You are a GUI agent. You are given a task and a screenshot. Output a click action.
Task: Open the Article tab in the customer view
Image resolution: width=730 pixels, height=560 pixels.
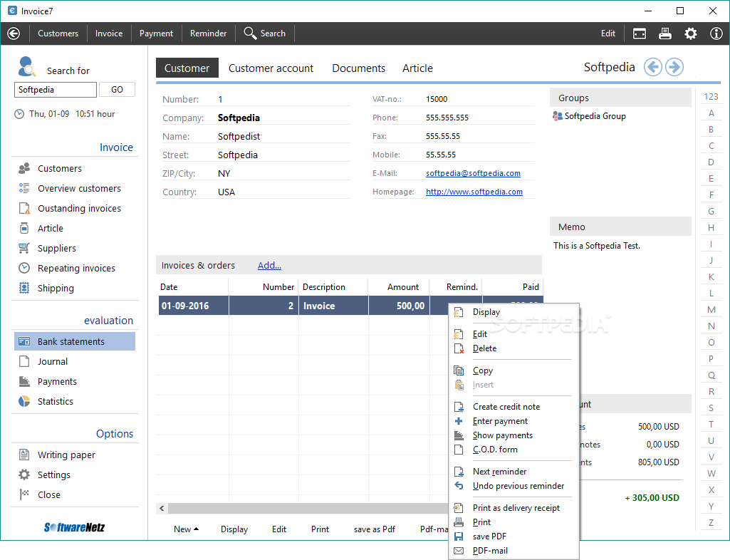pos(417,68)
